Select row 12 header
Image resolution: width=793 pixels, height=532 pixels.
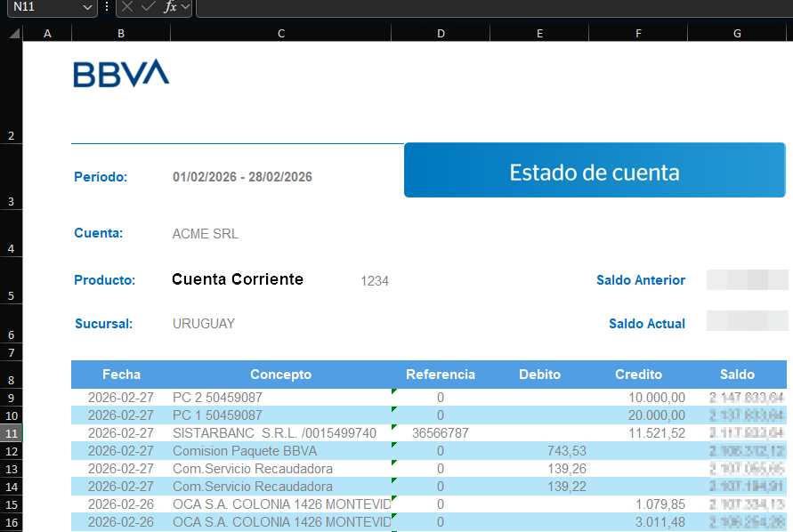[12, 450]
